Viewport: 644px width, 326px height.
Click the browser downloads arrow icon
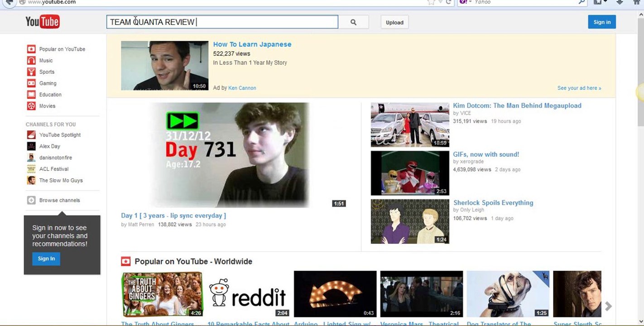coord(620,2)
